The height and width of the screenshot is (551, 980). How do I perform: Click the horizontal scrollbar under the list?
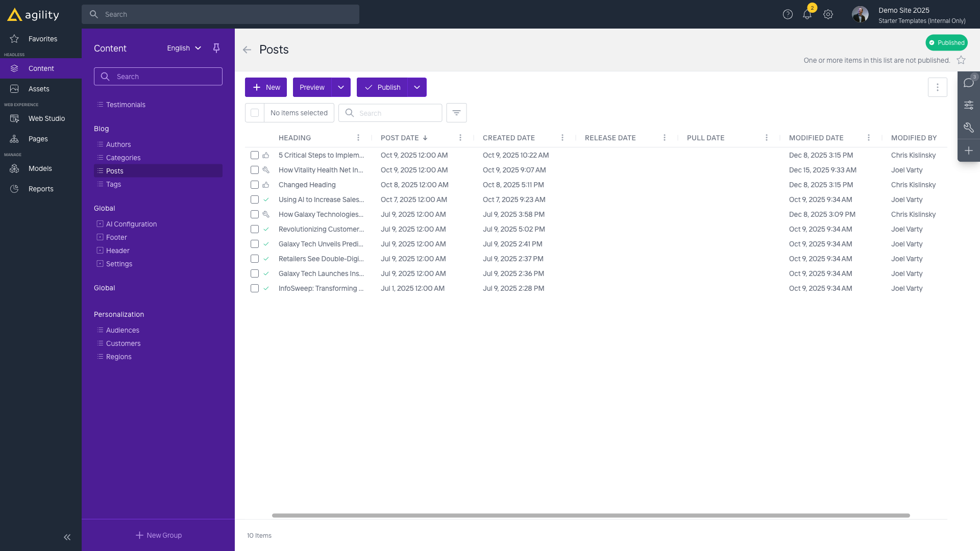pos(591,515)
